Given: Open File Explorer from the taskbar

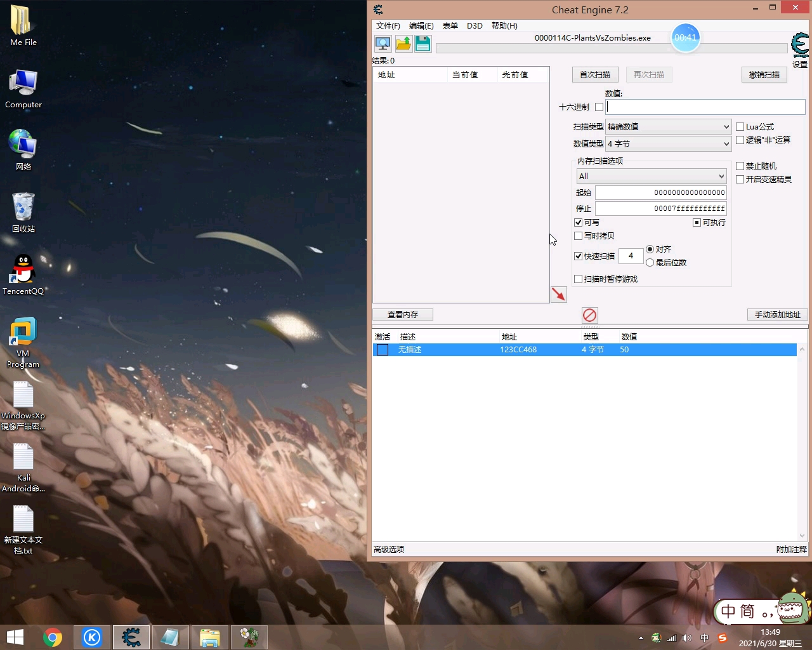Looking at the screenshot, I should coord(210,637).
